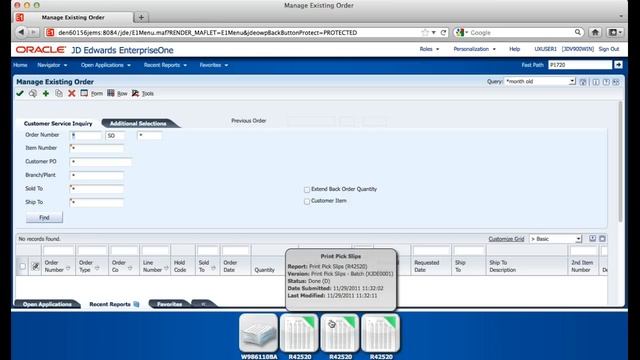The width and height of the screenshot is (640, 360).
Task: Click the Ship To input field
Action: [x=97, y=203]
